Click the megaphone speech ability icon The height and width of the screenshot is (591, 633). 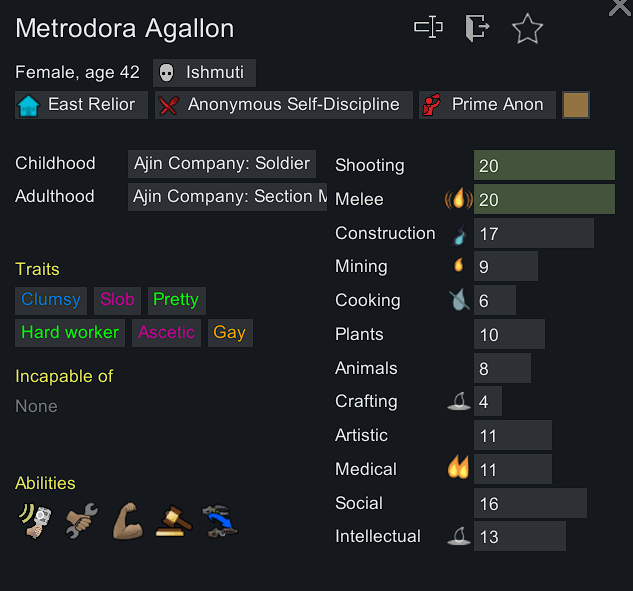33,520
